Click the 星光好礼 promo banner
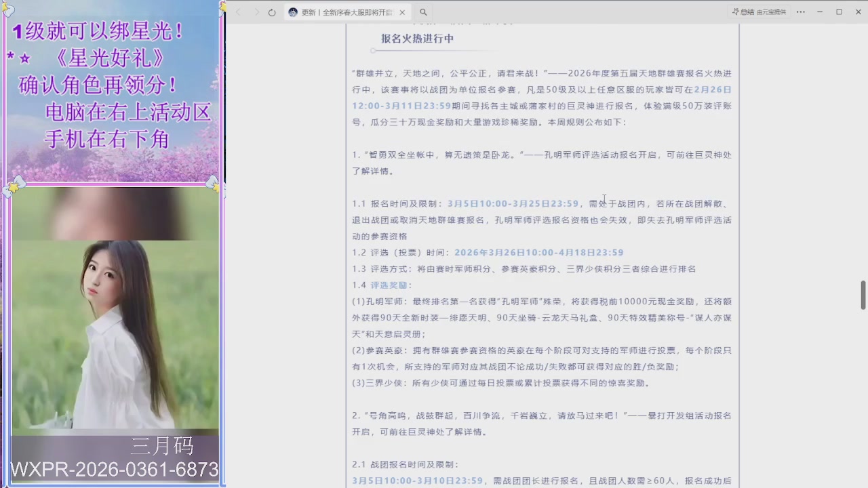This screenshot has width=868, height=488. tap(112, 88)
